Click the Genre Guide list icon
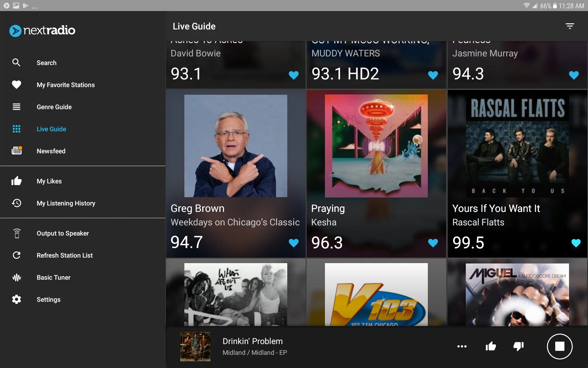The image size is (588, 368). (x=17, y=107)
